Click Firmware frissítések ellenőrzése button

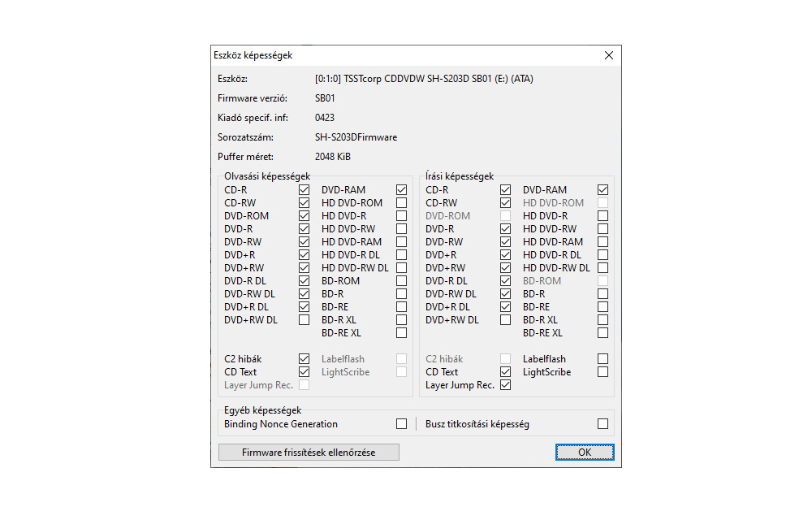point(309,453)
